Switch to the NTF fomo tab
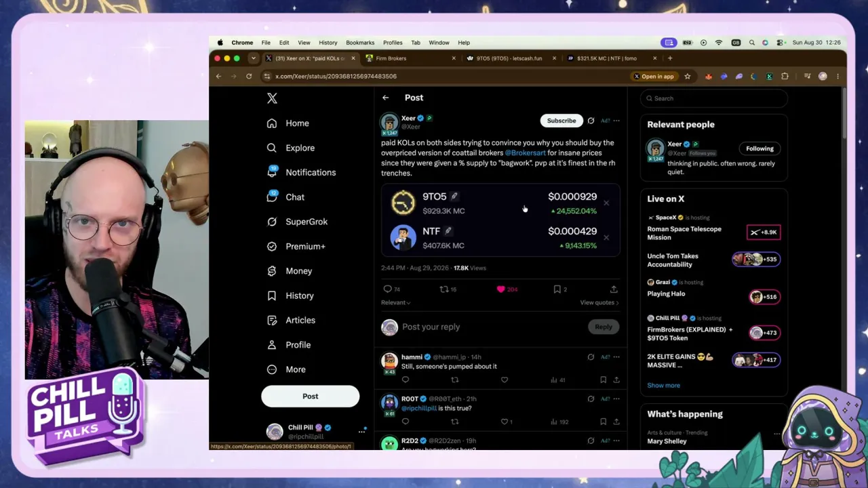 tap(610, 58)
